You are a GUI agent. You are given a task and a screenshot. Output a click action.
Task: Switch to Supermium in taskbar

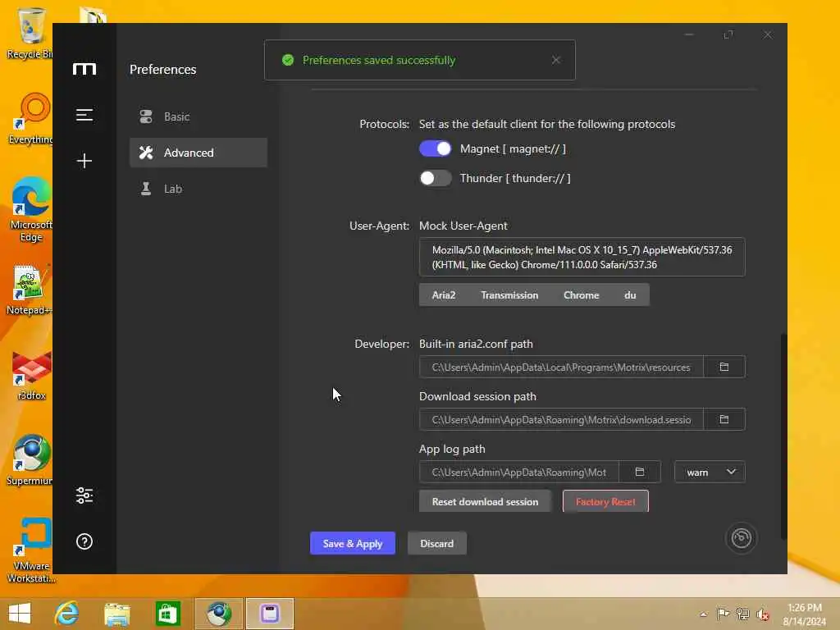click(x=218, y=614)
